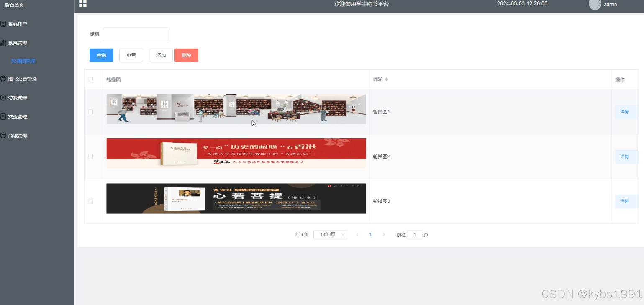This screenshot has width=644, height=305.
Task: Go to previous page arrow
Action: [x=357, y=235]
